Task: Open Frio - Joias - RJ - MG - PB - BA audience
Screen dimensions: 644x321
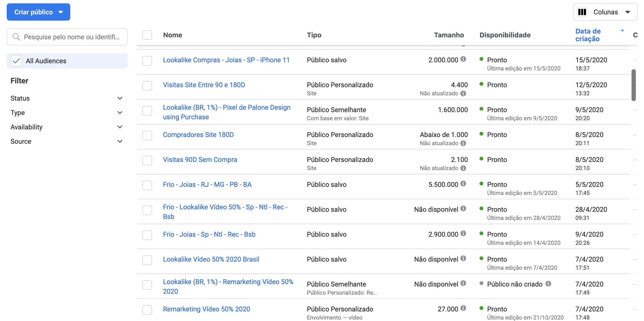Action: point(207,185)
